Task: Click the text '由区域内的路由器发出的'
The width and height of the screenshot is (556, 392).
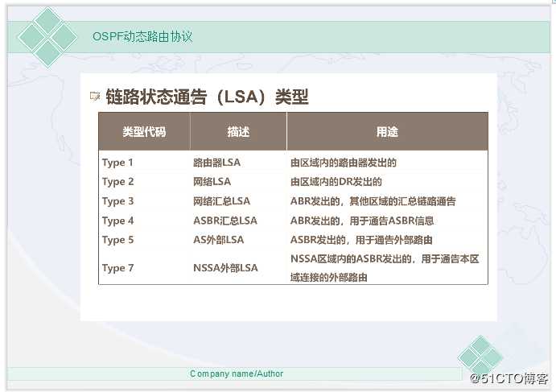Action: (344, 163)
